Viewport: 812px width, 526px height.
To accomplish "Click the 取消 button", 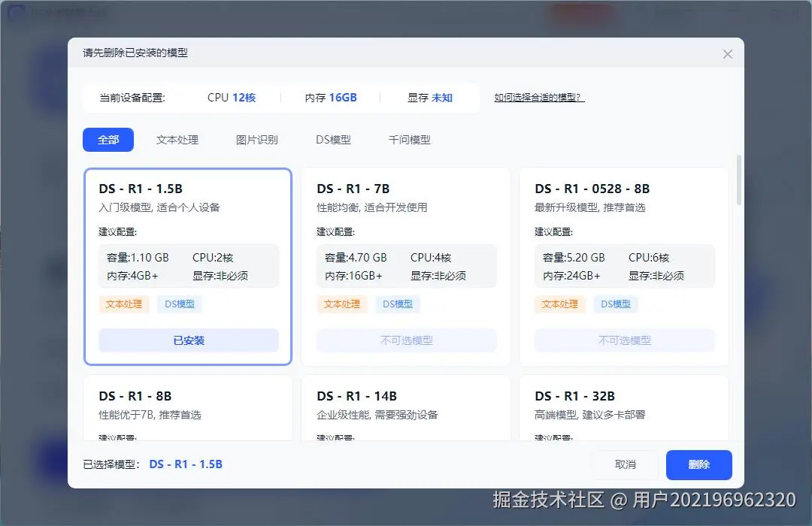I will pyautogui.click(x=626, y=465).
